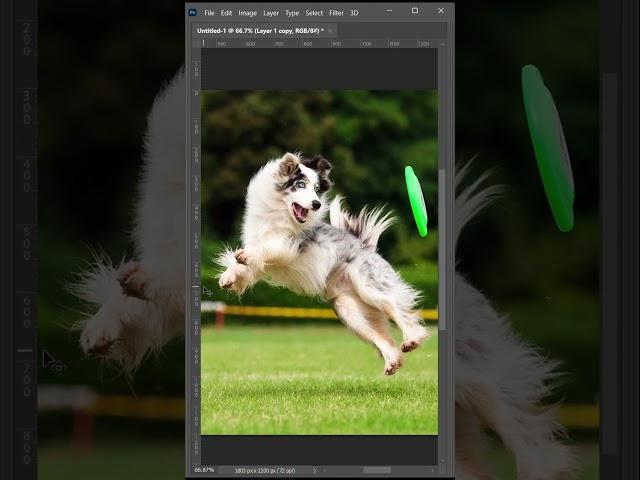Select the Untitled-1 document tab
Image resolution: width=640 pixels, height=480 pixels.
coord(254,31)
